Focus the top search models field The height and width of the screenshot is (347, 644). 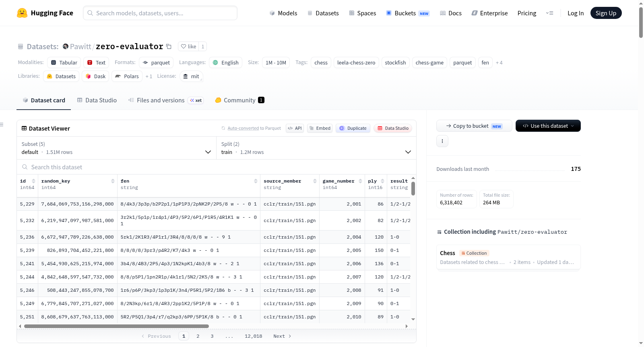[160, 13]
